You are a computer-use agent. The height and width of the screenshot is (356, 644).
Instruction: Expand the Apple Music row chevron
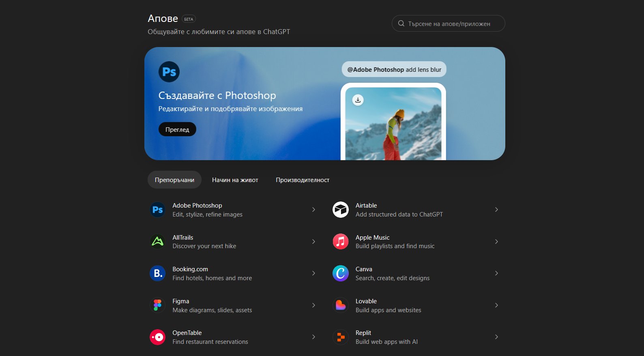pos(496,242)
